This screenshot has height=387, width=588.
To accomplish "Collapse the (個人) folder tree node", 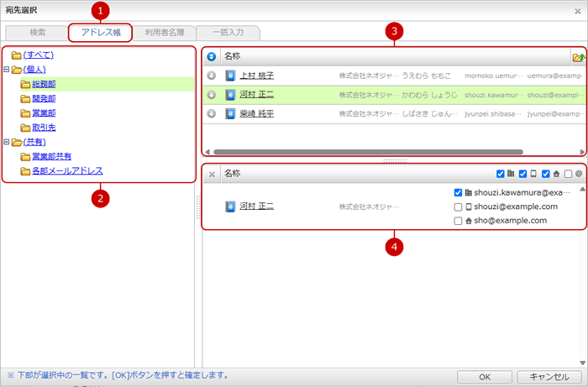I will (x=7, y=70).
